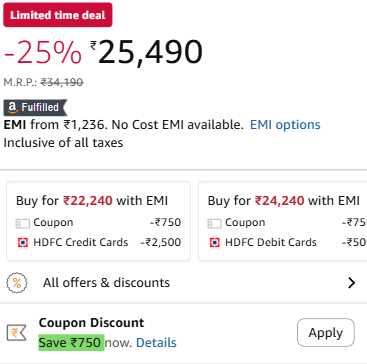Viewport: 367px width, 364px height.
Task: Click the HDFC Debit Cards bank logo
Action: (214, 243)
